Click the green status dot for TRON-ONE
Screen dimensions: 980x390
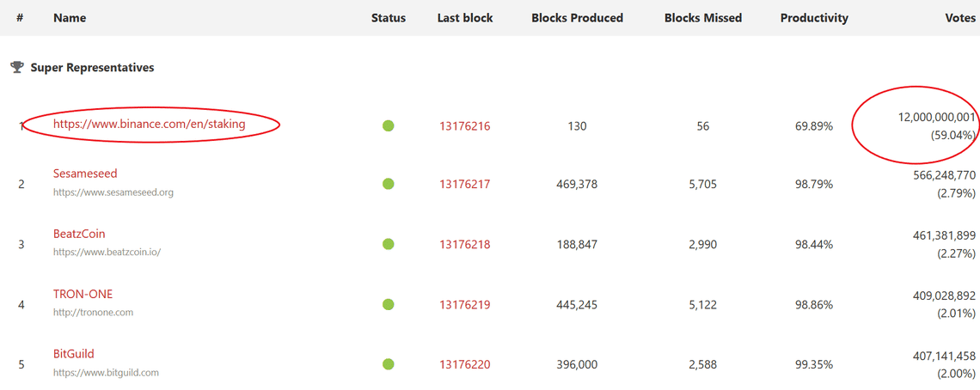(389, 304)
